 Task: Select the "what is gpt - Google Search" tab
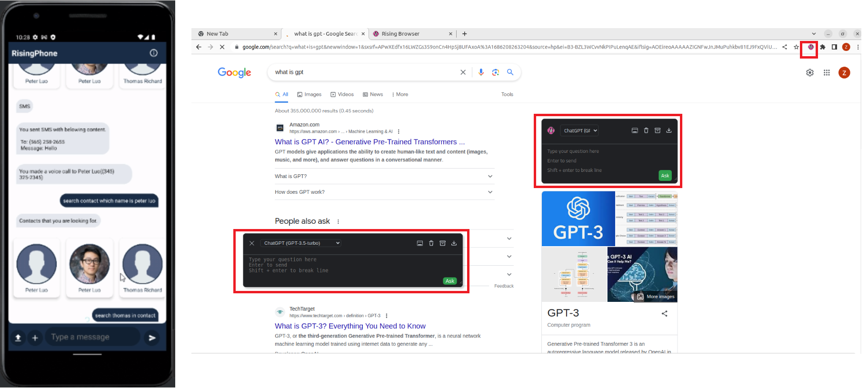[x=325, y=34]
